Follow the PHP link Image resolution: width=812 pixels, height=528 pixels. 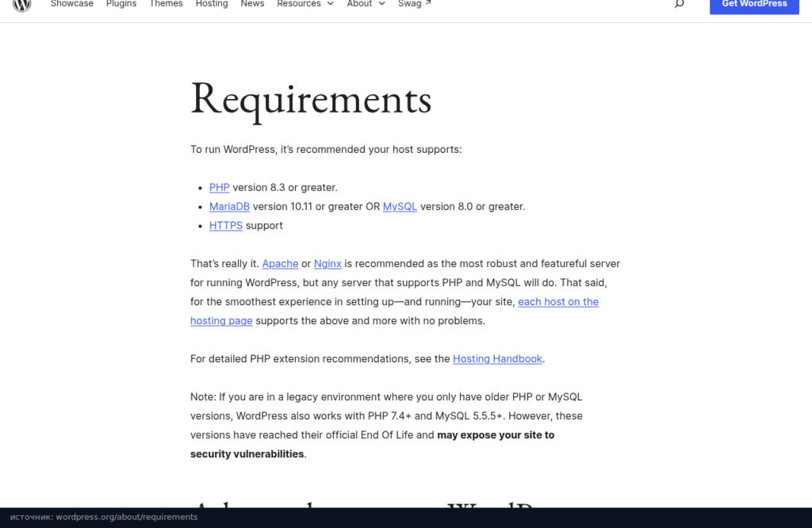(219, 187)
